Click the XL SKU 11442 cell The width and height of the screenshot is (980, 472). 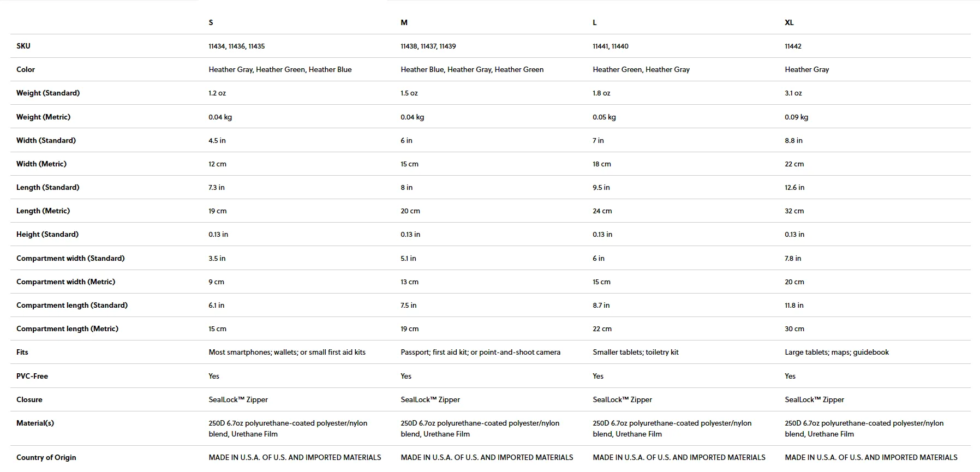click(793, 46)
